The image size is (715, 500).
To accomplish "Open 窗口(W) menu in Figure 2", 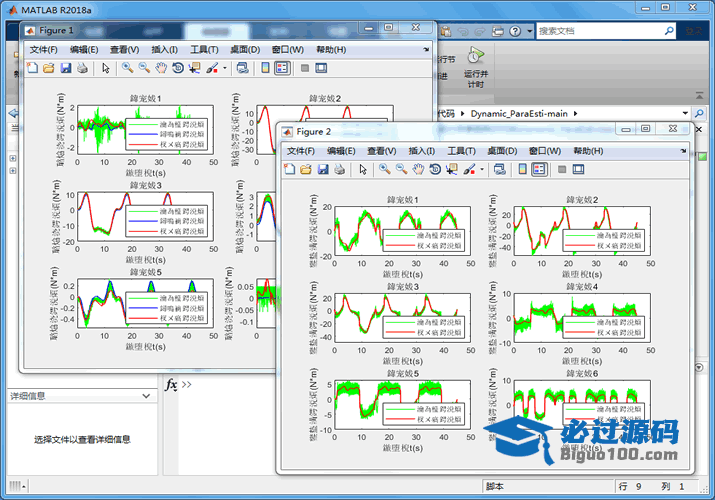I will (x=544, y=151).
